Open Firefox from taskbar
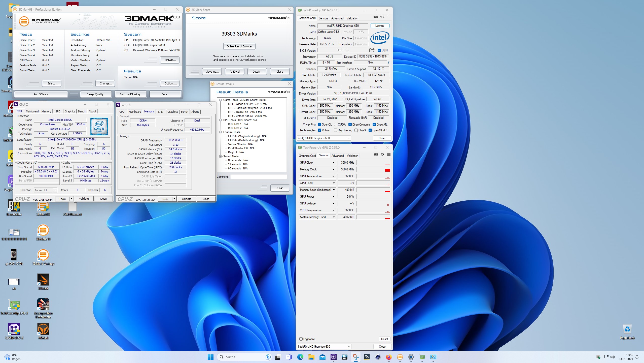 coord(389,357)
